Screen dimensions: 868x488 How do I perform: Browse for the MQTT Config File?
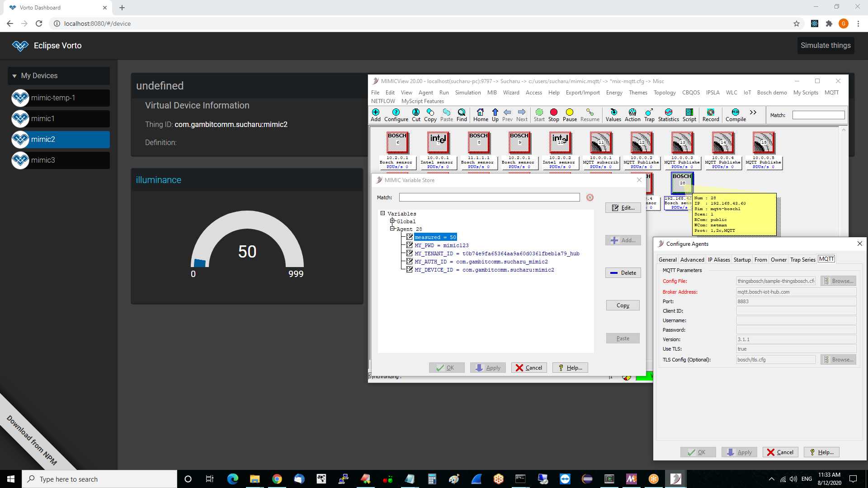839,281
